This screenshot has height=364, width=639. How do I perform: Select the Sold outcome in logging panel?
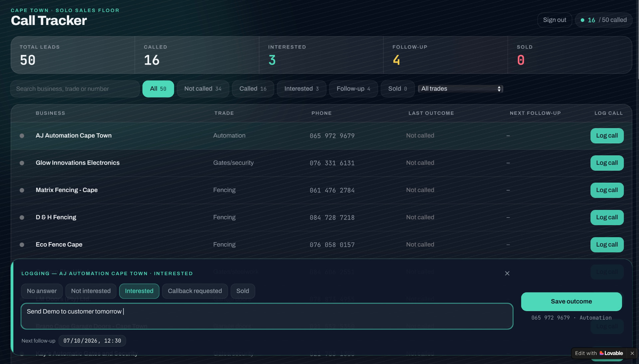[x=243, y=291]
